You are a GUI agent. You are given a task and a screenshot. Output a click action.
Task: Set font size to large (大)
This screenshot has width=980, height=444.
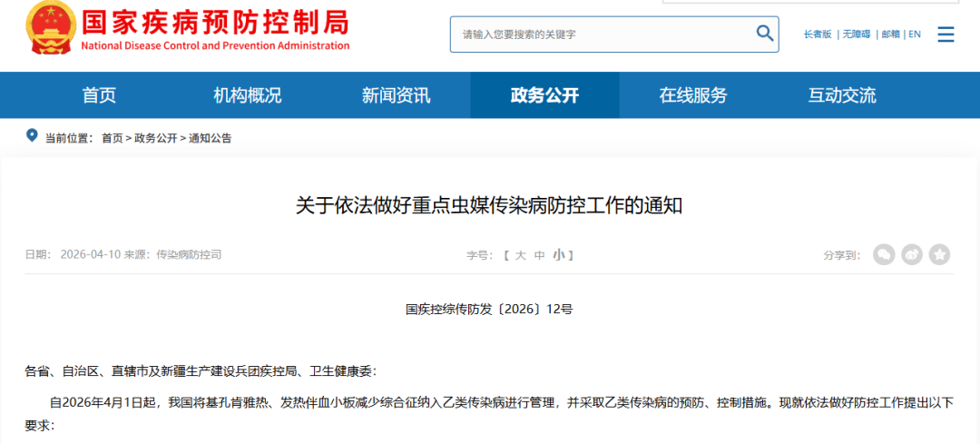pos(521,255)
